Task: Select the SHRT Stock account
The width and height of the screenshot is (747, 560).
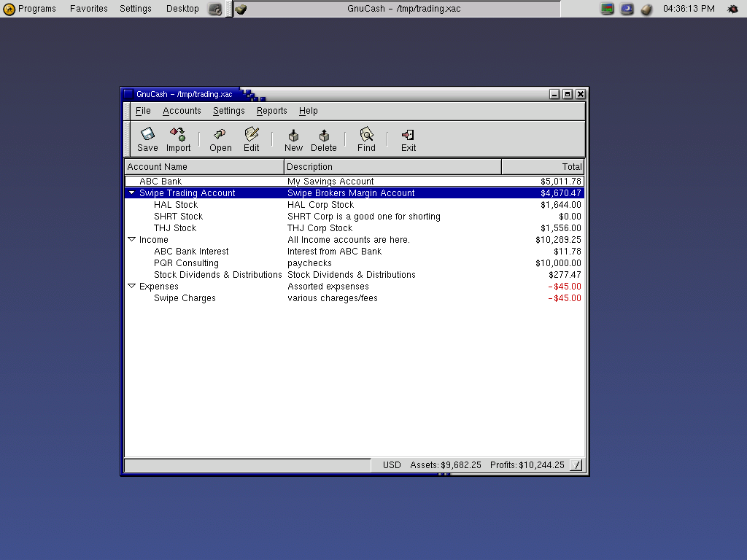Action: (355, 216)
